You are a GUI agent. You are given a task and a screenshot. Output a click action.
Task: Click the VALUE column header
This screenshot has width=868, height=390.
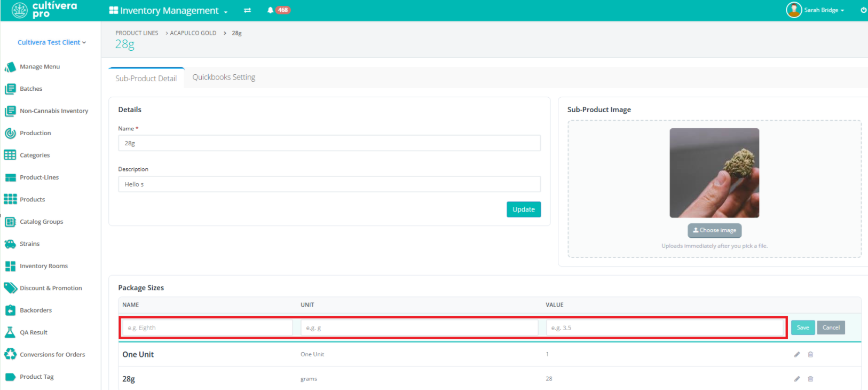click(x=555, y=305)
